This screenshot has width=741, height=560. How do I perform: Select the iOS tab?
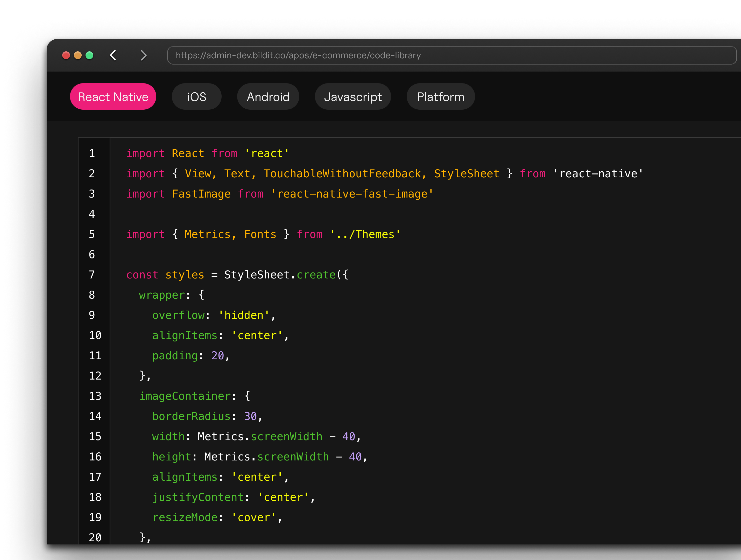click(x=197, y=96)
